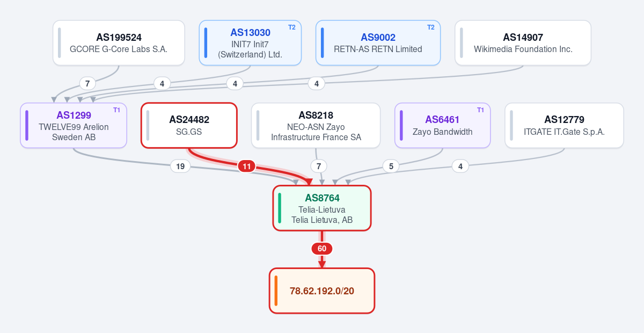The width and height of the screenshot is (644, 333).
Task: Click the T1 tier tag on AS6461
Action: tap(481, 110)
